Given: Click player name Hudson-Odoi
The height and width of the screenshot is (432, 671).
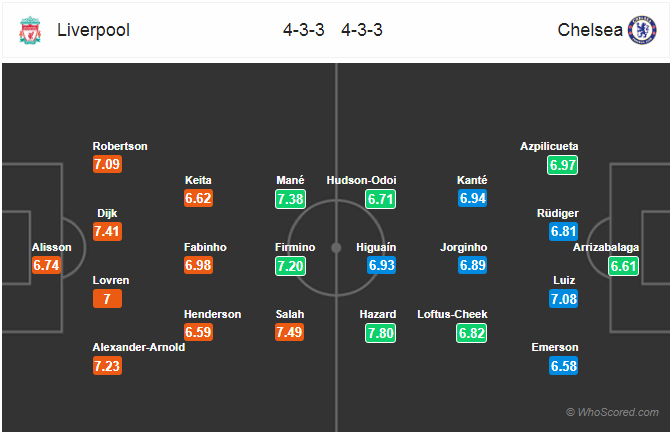Looking at the screenshot, I should click(361, 180).
